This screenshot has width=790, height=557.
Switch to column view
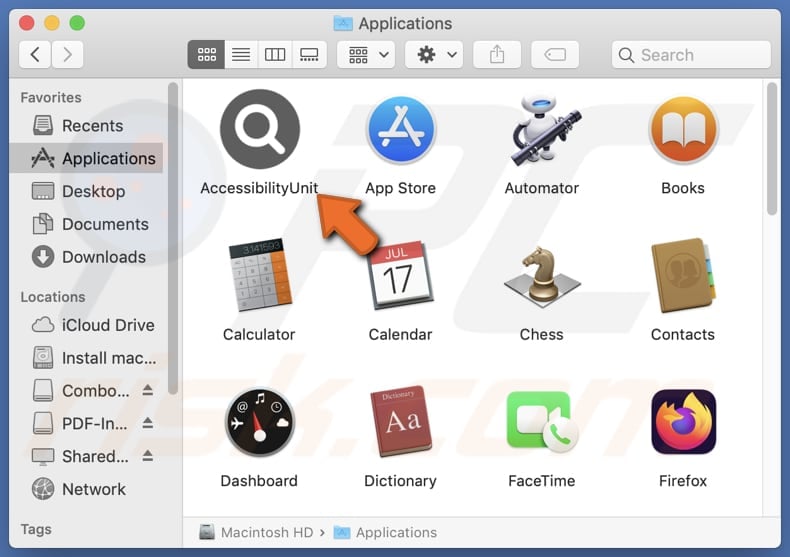point(275,54)
